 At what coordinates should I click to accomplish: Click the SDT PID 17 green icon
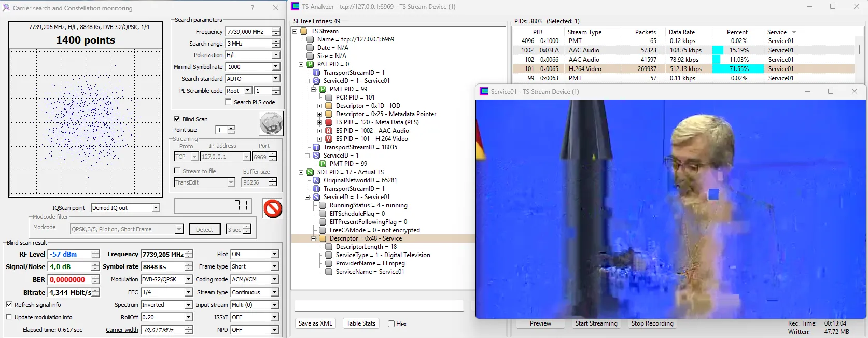coord(310,172)
